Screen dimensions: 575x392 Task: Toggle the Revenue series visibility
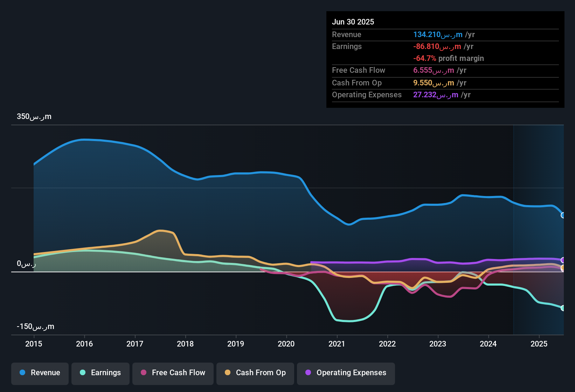pos(40,373)
